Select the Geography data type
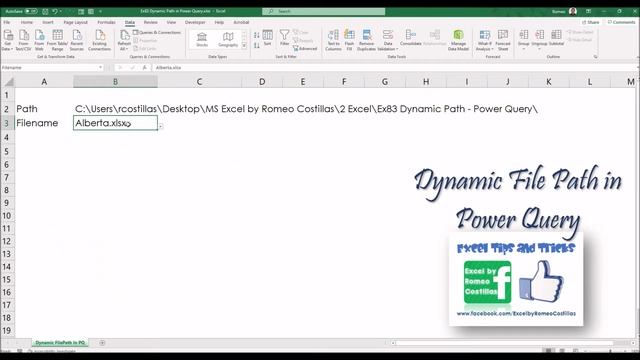 pos(228,40)
